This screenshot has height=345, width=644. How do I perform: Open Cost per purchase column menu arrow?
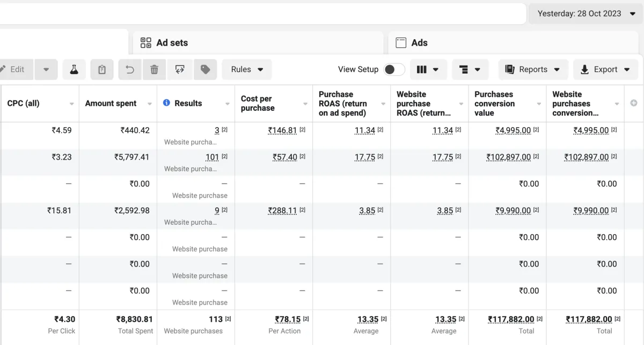coord(305,104)
